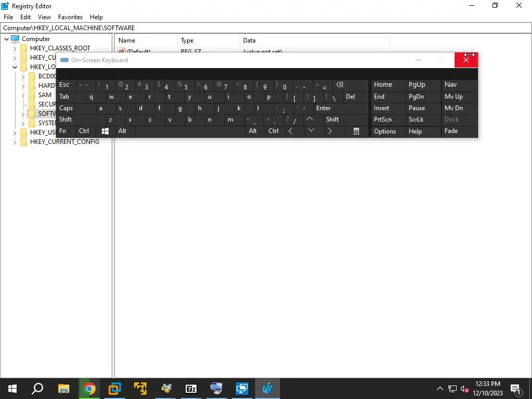The width and height of the screenshot is (532, 399).
Task: Open the Favorites menu
Action: coord(70,17)
